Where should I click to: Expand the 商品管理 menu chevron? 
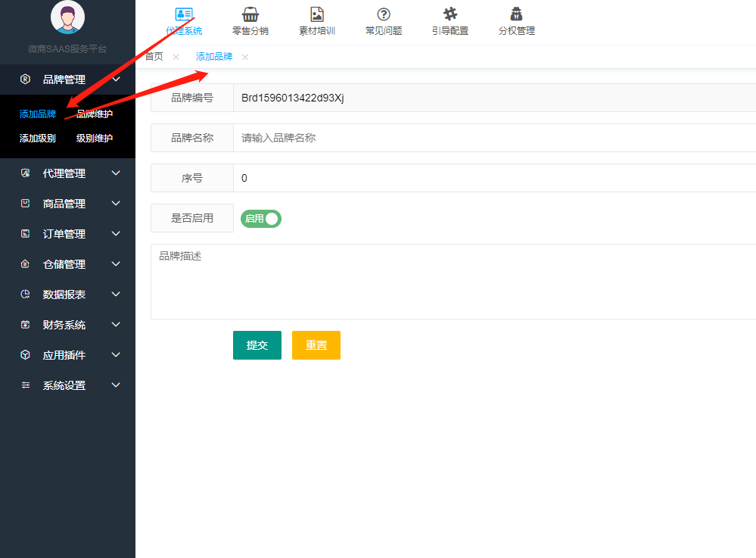pos(116,204)
